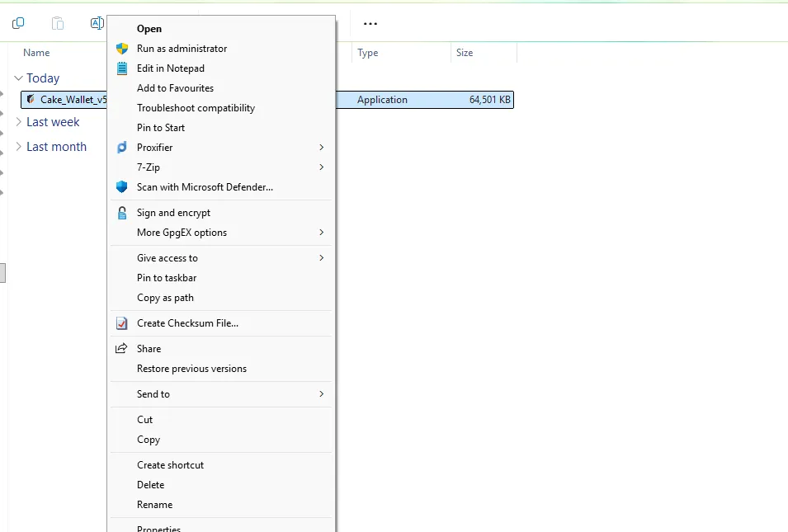Screen dimensions: 788x532
Task: Click the Application type cell
Action: 382,100
